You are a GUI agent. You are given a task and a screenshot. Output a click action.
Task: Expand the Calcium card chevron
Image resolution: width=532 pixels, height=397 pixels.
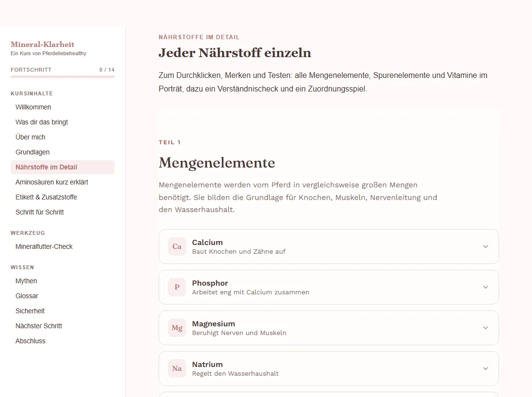pos(486,246)
